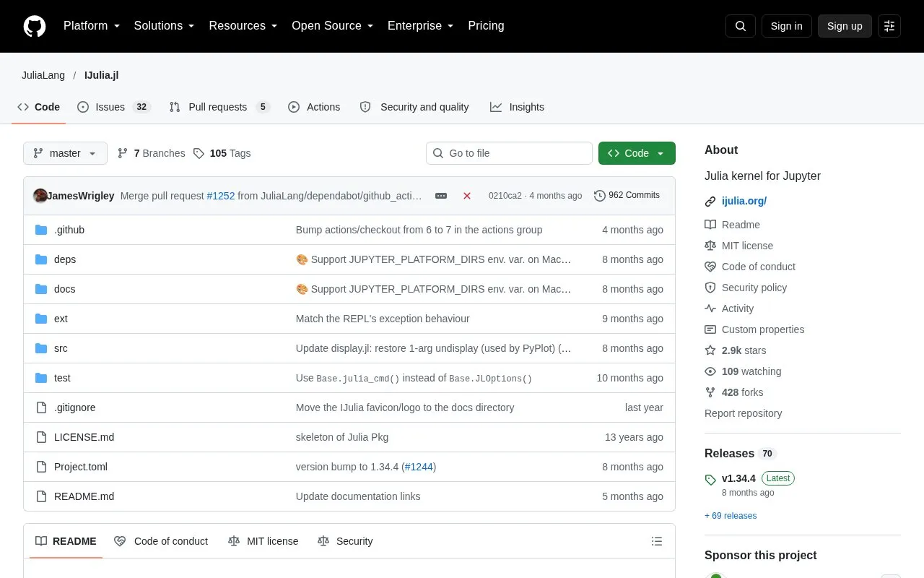
Task: Click the 2.9k stars star icon
Action: [710, 350]
